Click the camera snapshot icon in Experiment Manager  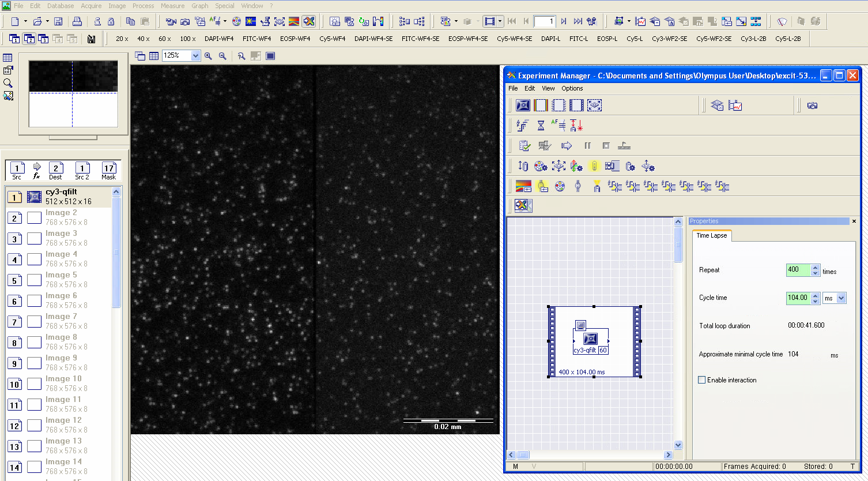(812, 106)
